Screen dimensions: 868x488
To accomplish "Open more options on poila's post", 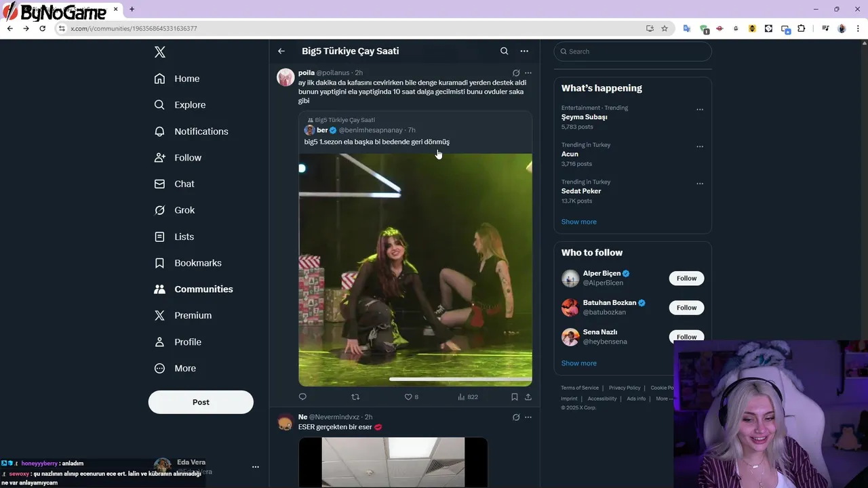I will (528, 73).
